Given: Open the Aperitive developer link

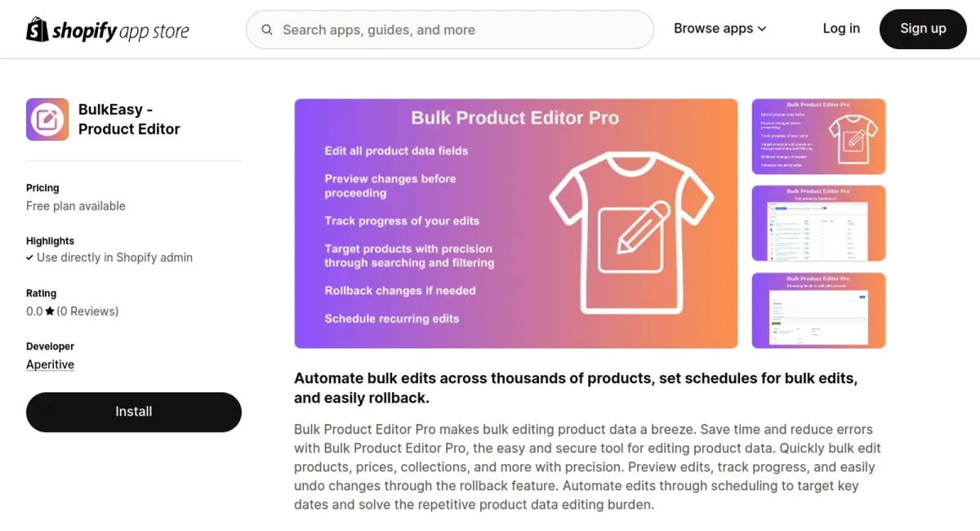Looking at the screenshot, I should pyautogui.click(x=50, y=364).
